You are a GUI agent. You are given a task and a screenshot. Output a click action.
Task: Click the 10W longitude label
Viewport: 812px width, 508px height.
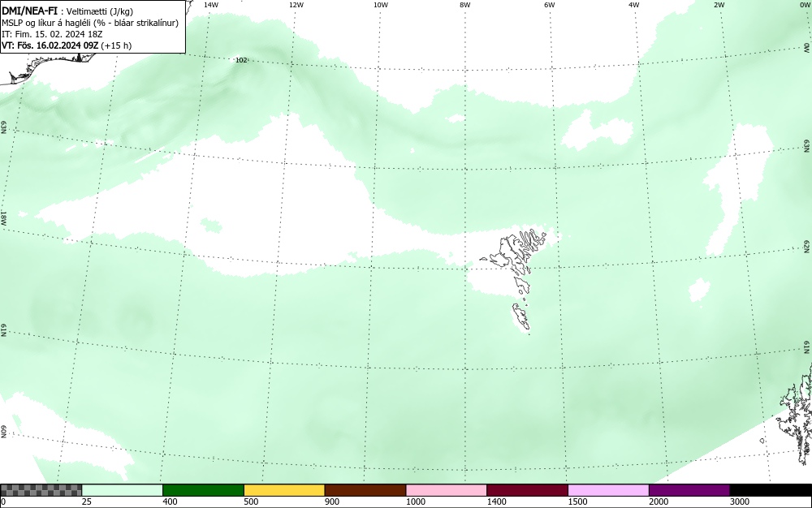tap(381, 5)
